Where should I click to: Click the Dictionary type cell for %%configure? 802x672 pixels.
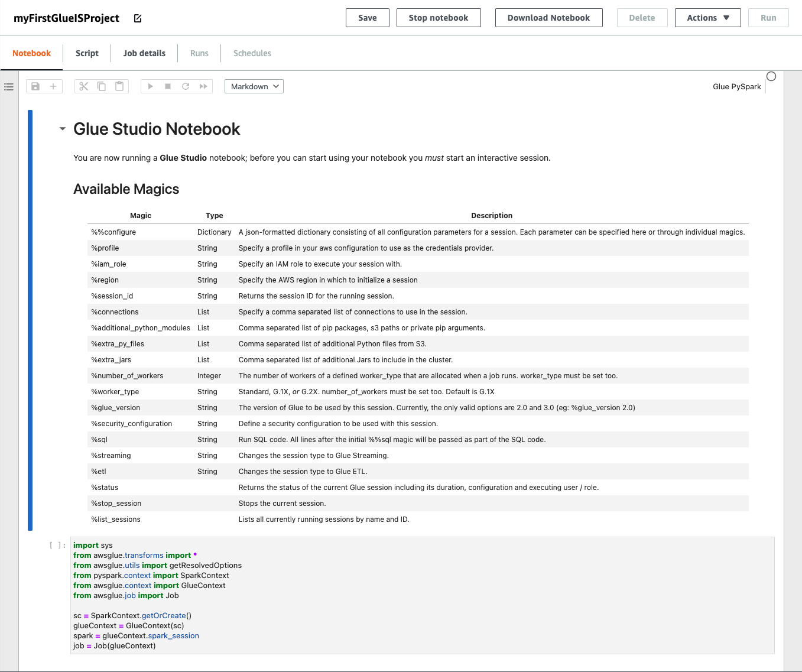(x=215, y=232)
